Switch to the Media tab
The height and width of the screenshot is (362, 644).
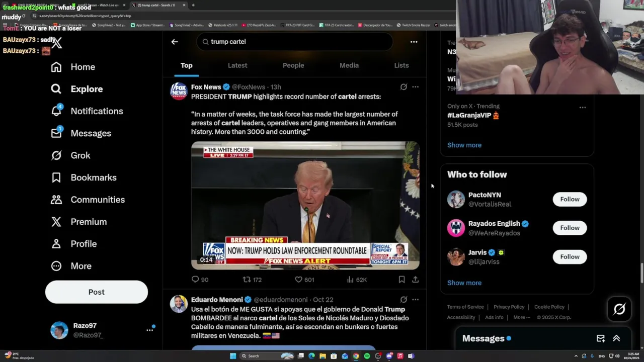(349, 65)
